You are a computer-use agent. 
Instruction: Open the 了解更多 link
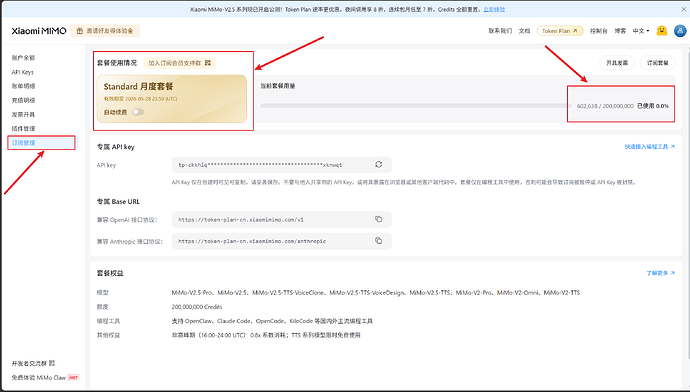[x=661, y=273]
